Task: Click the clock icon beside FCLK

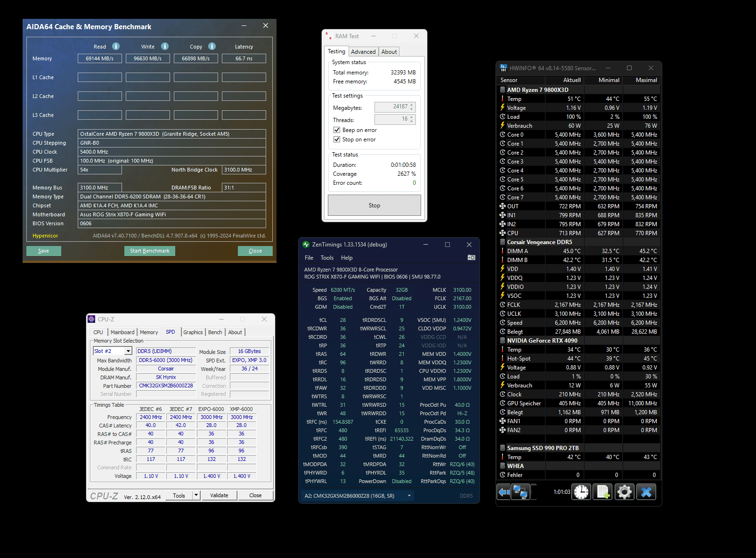Action: pos(503,304)
